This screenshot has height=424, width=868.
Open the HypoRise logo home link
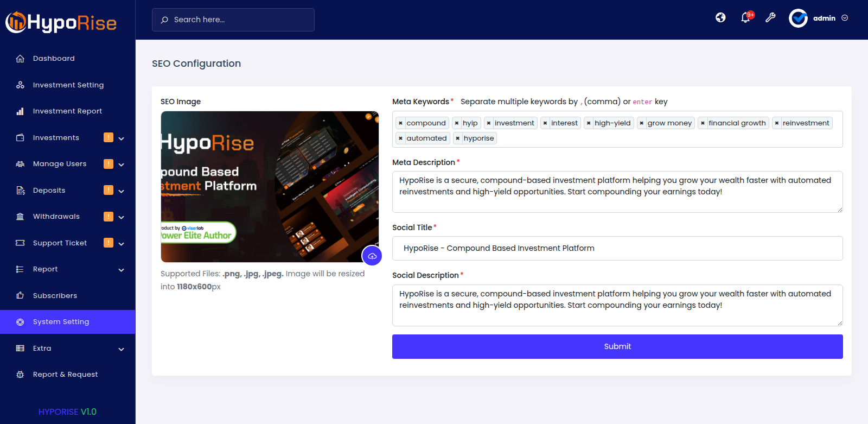click(x=61, y=22)
